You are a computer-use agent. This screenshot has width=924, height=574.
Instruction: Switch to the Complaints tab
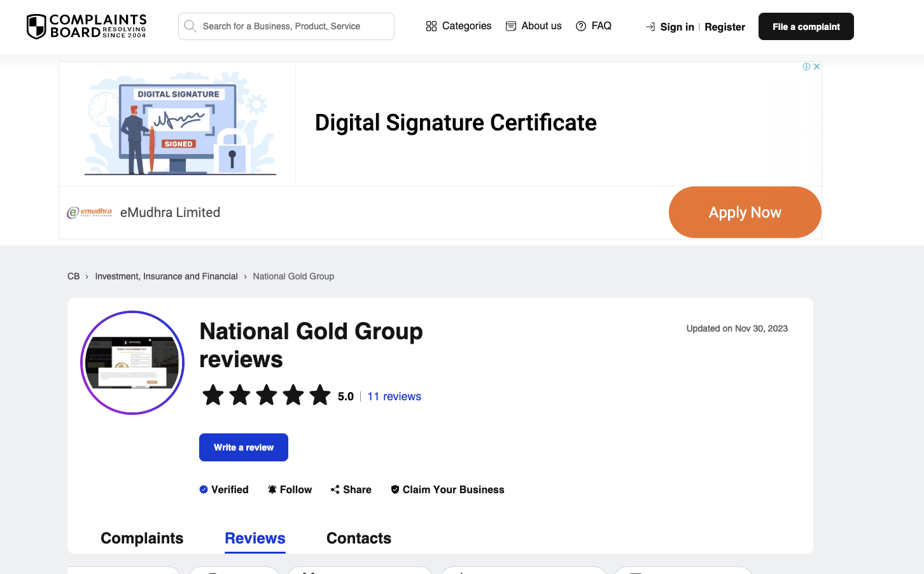tap(142, 538)
